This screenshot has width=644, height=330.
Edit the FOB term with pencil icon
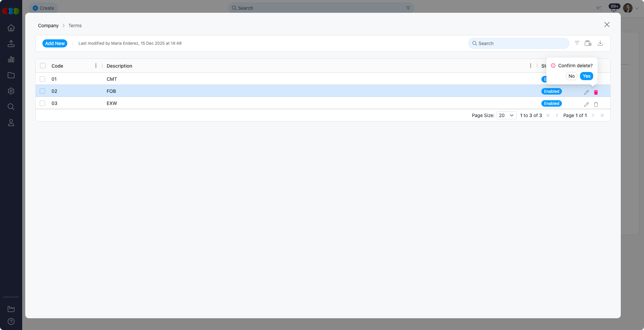pyautogui.click(x=586, y=92)
